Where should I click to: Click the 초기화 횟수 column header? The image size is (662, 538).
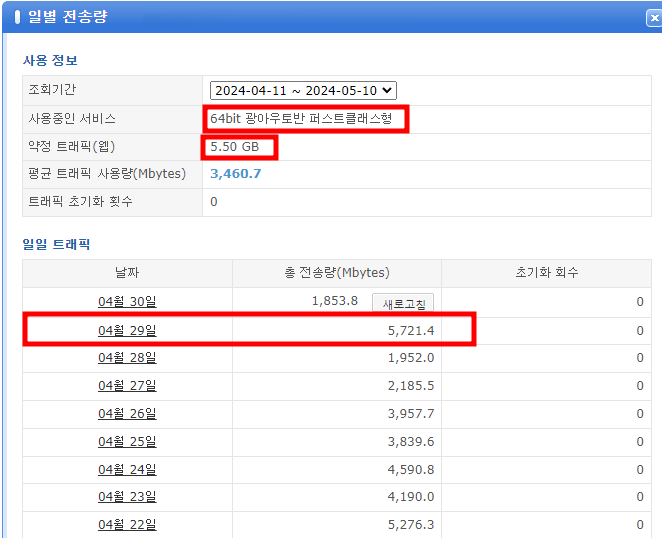[545, 273]
